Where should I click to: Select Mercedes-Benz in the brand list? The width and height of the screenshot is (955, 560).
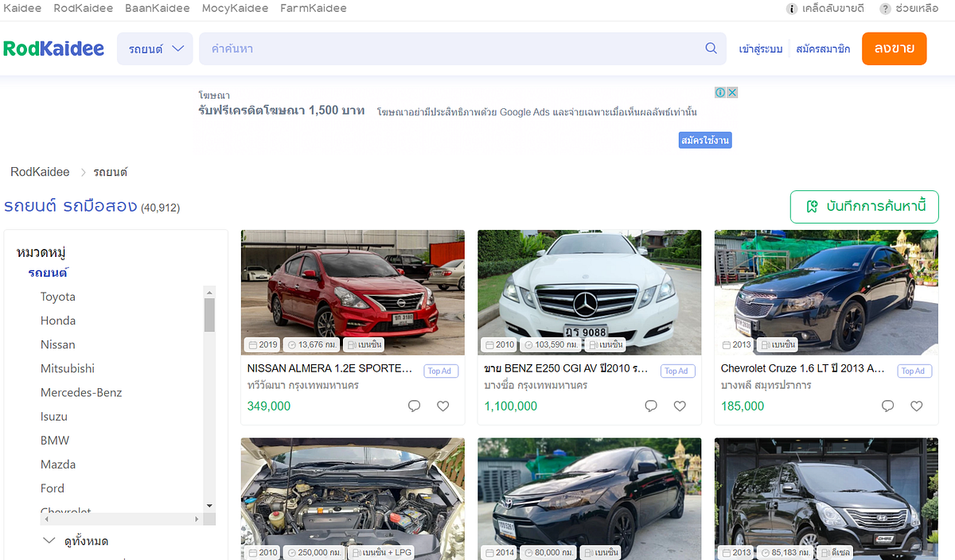pyautogui.click(x=81, y=392)
